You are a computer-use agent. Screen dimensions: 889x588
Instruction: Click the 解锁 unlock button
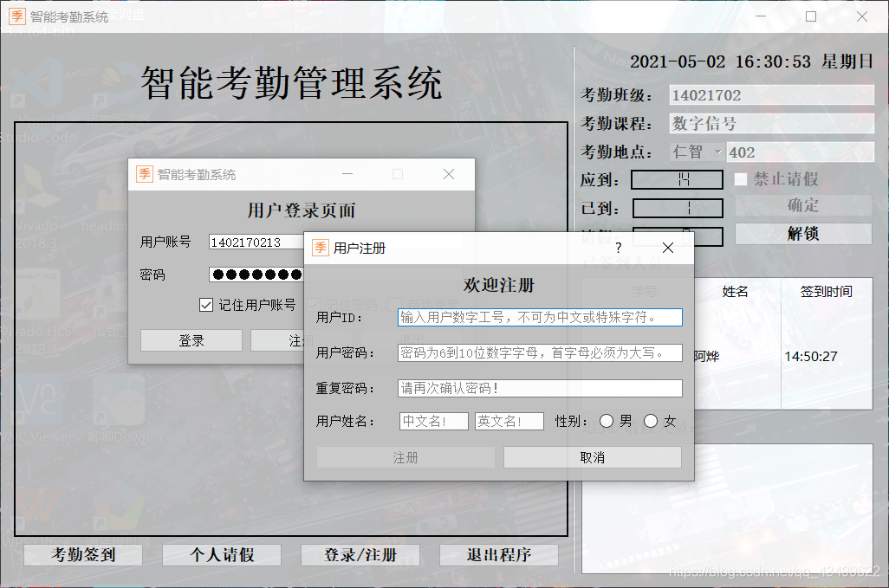[x=803, y=234]
